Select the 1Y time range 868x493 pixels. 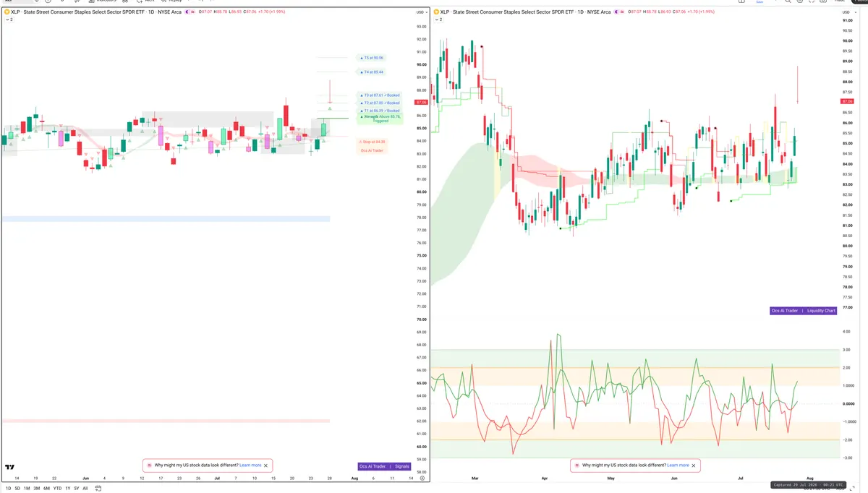(x=67, y=489)
